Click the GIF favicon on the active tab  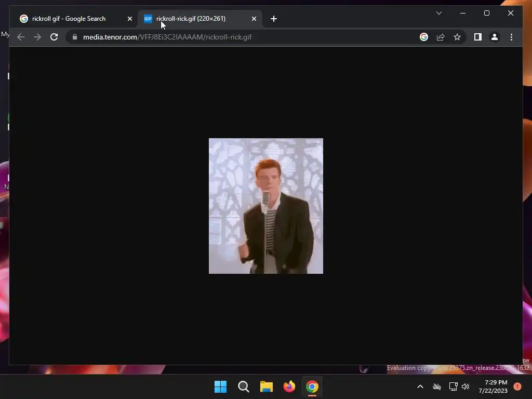[x=148, y=19]
